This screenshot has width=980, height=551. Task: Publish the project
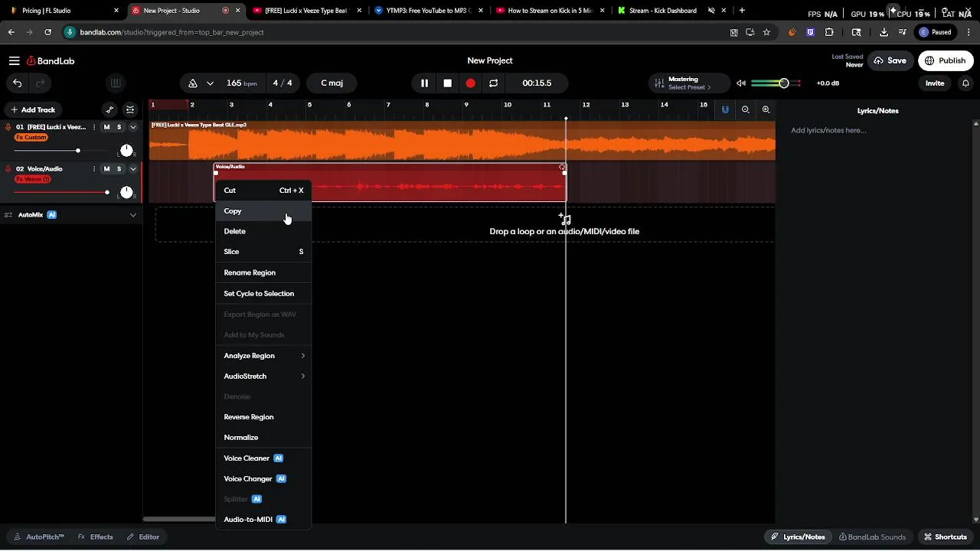tap(946, 60)
